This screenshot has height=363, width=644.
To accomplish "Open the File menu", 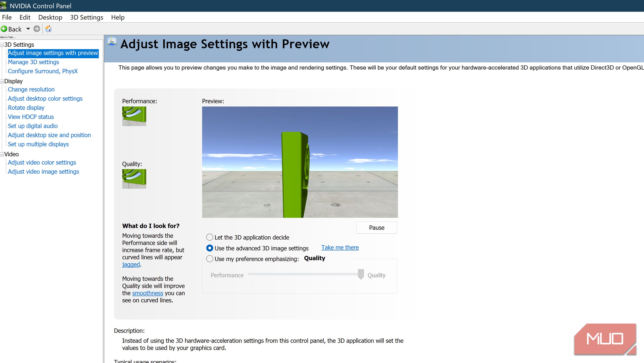I will (x=7, y=17).
